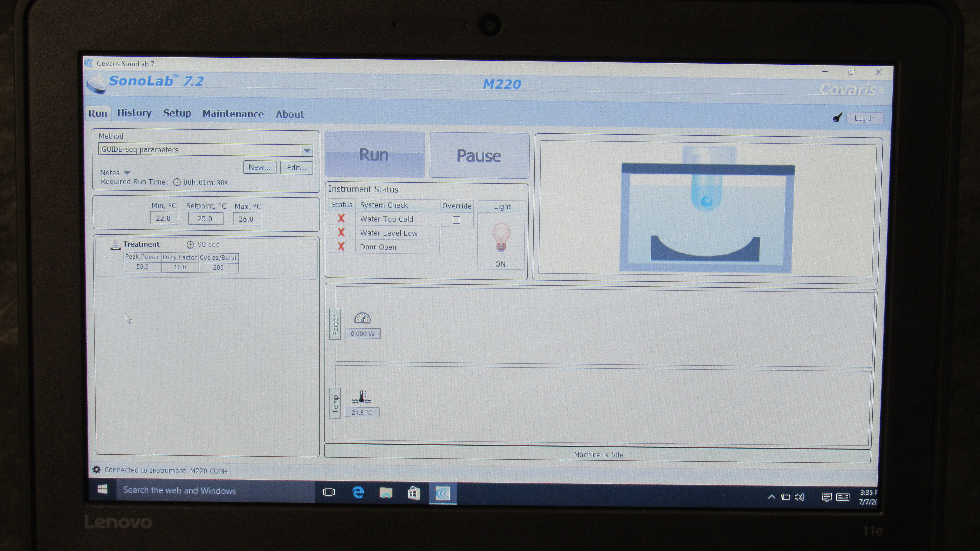The width and height of the screenshot is (980, 551).
Task: Click the volume speaker tray icon
Action: [x=799, y=497]
